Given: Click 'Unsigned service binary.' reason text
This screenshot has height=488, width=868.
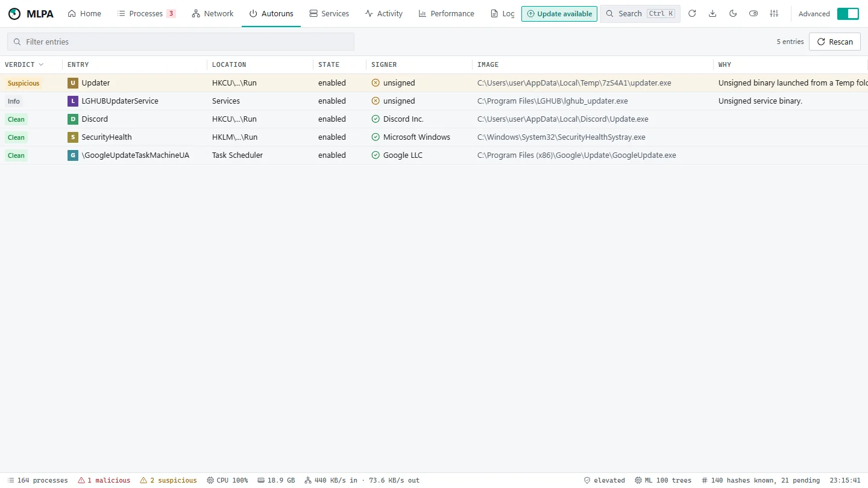Looking at the screenshot, I should click(760, 101).
